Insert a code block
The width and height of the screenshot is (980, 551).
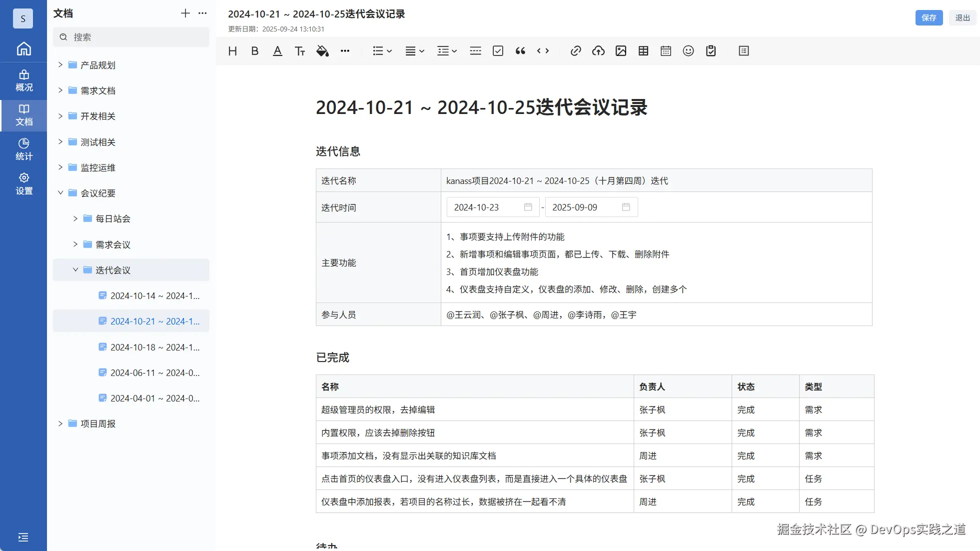pyautogui.click(x=543, y=50)
